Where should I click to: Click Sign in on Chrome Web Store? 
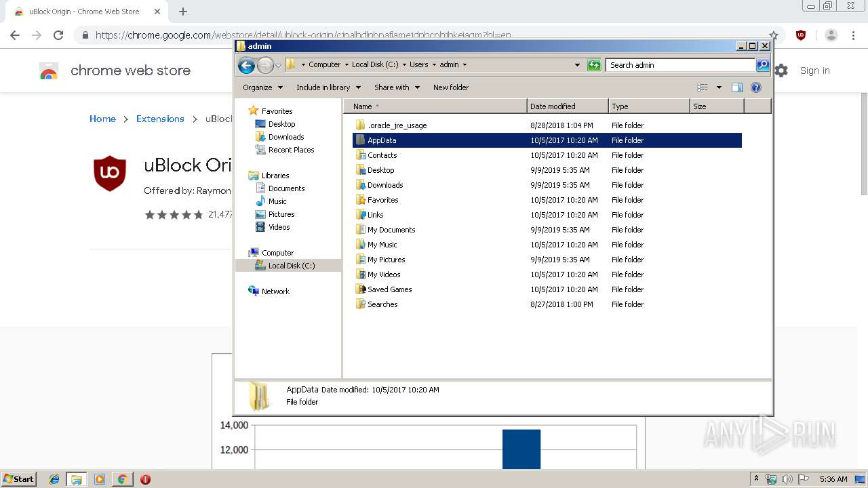click(814, 70)
